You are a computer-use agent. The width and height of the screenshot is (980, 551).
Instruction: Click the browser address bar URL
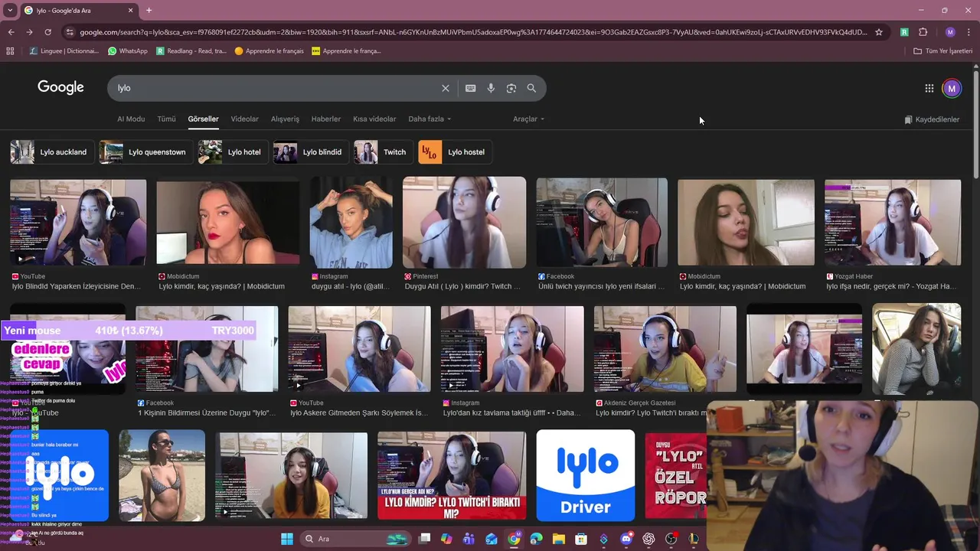click(473, 32)
